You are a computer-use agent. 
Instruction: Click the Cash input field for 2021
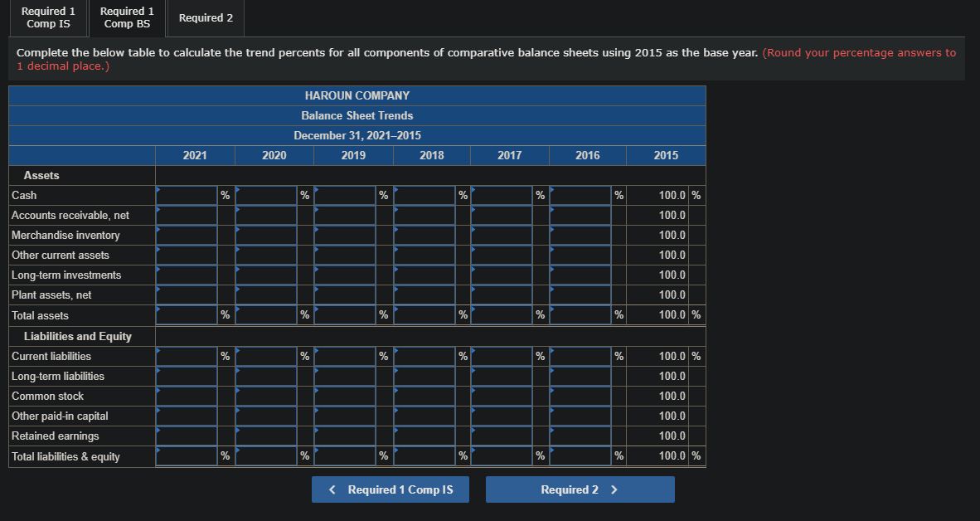186,195
